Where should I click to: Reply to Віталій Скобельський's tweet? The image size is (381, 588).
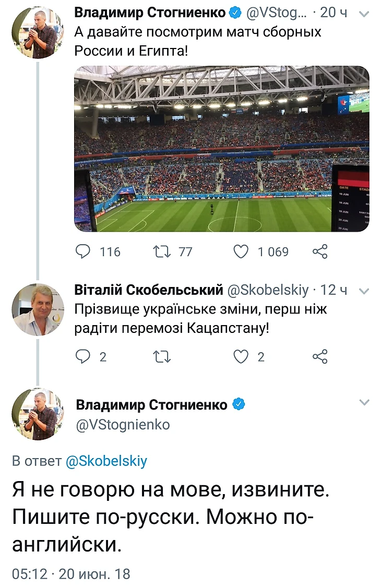tap(84, 357)
